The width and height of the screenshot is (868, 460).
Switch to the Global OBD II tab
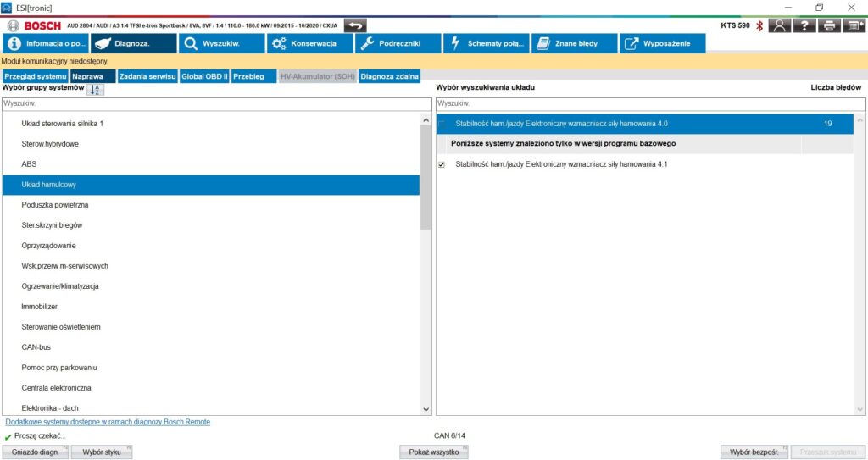click(204, 76)
